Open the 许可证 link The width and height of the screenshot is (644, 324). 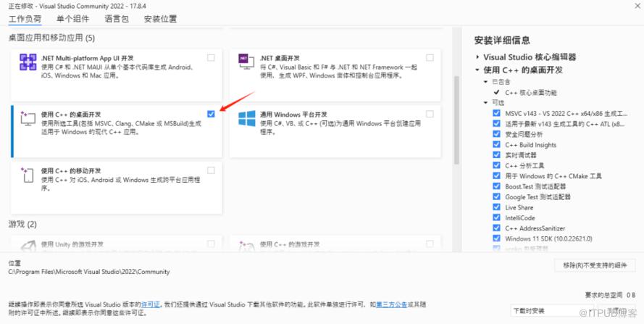[x=151, y=304]
